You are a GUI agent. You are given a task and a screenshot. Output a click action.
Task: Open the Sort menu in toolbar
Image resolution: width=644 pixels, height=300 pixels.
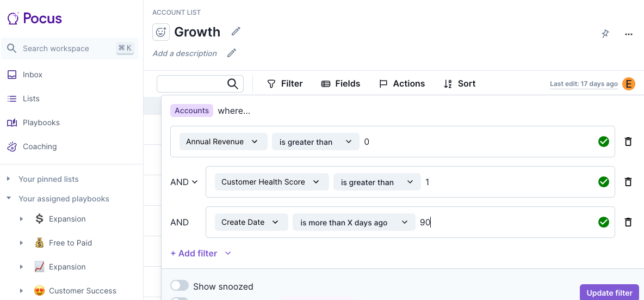(x=460, y=84)
